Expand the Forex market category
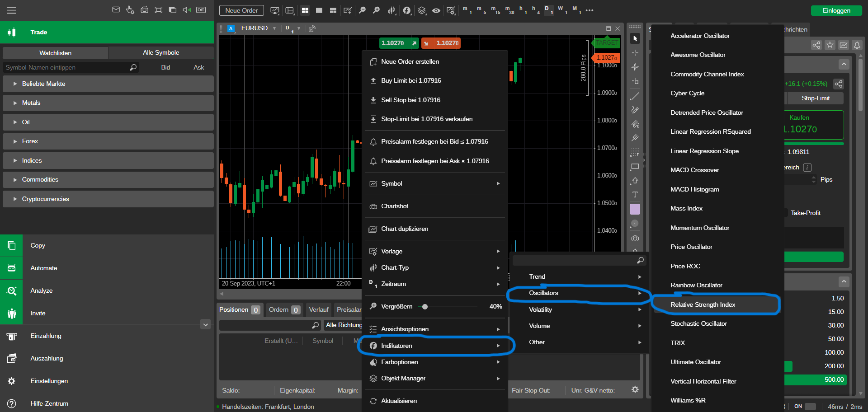Image resolution: width=868 pixels, height=412 pixels. click(x=30, y=141)
